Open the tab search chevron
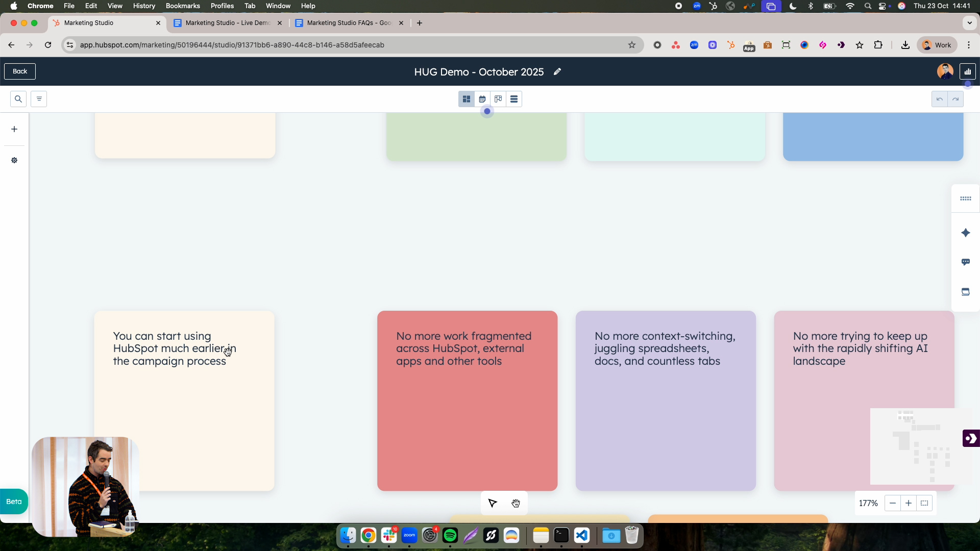The height and width of the screenshot is (551, 980). click(x=970, y=23)
